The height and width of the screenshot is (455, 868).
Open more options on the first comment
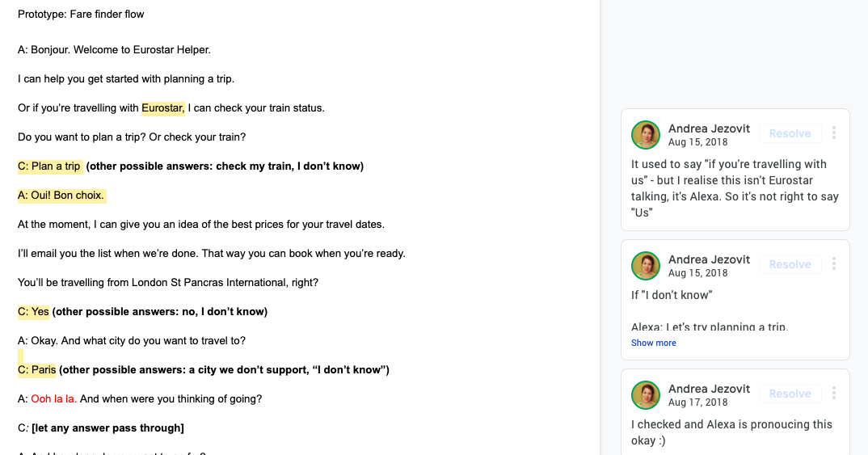834,133
